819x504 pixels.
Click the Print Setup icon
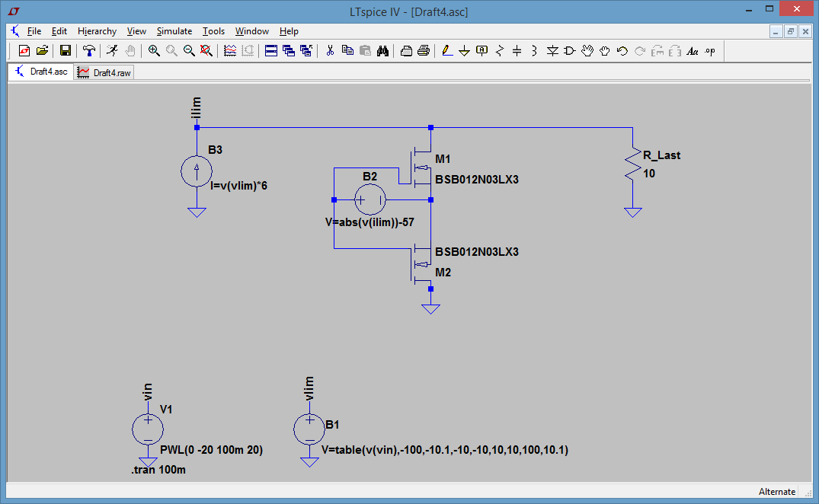[406, 50]
